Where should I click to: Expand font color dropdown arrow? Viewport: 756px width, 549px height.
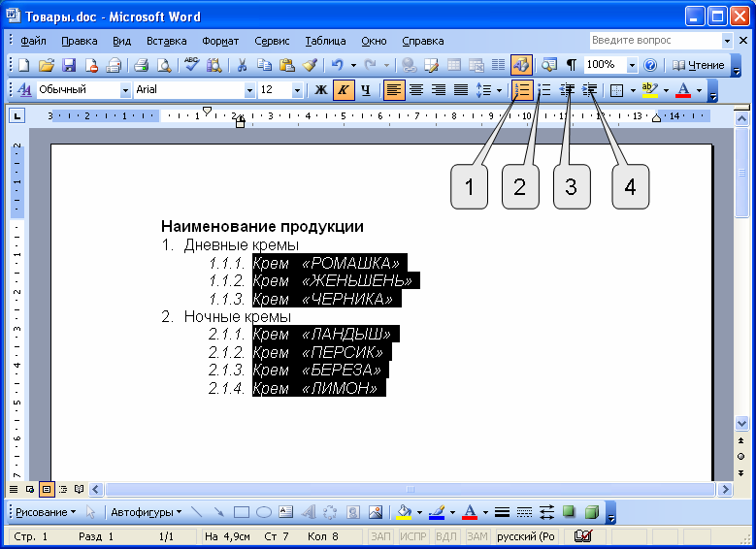(x=699, y=90)
